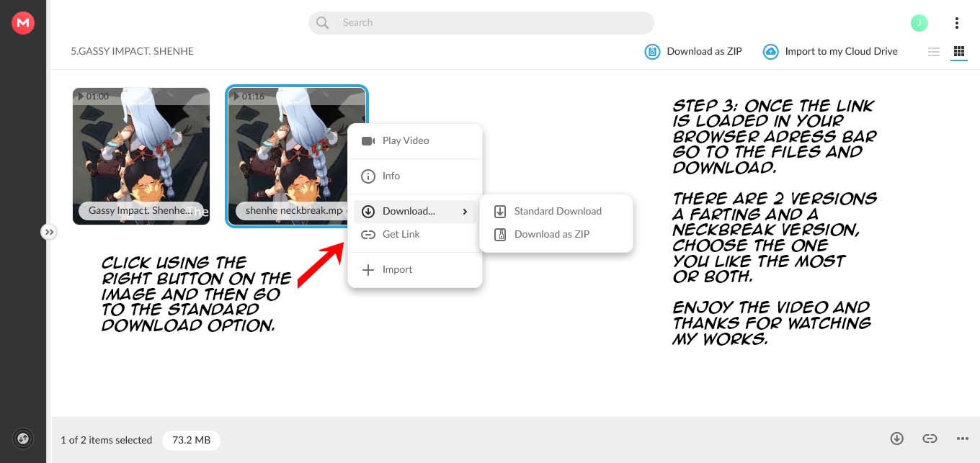Click the download icon in bottom bar
Screen dimensions: 980x463
click(897, 438)
